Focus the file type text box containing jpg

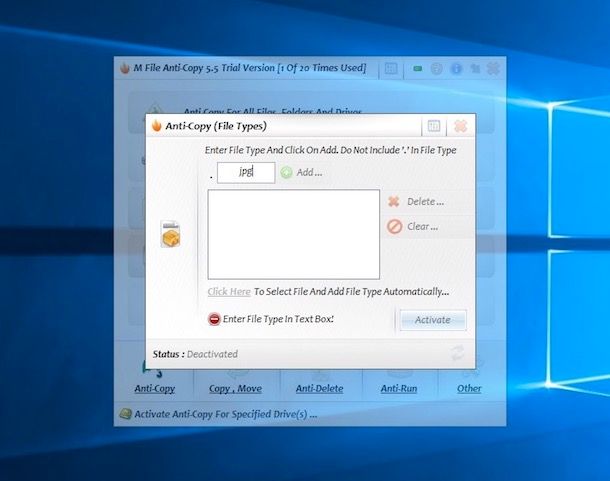246,172
